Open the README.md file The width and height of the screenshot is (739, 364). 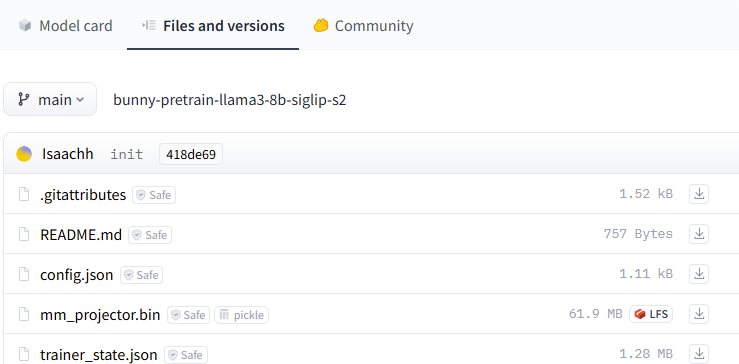[x=81, y=234]
